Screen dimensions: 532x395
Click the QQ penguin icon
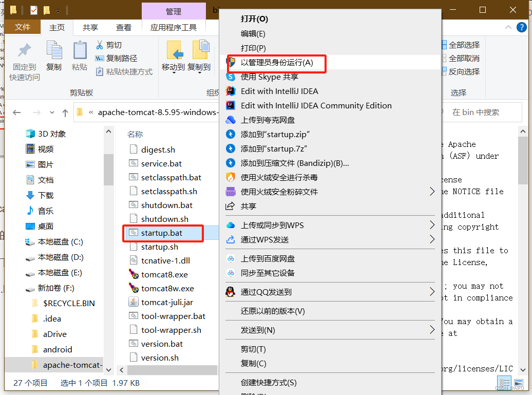[231, 292]
